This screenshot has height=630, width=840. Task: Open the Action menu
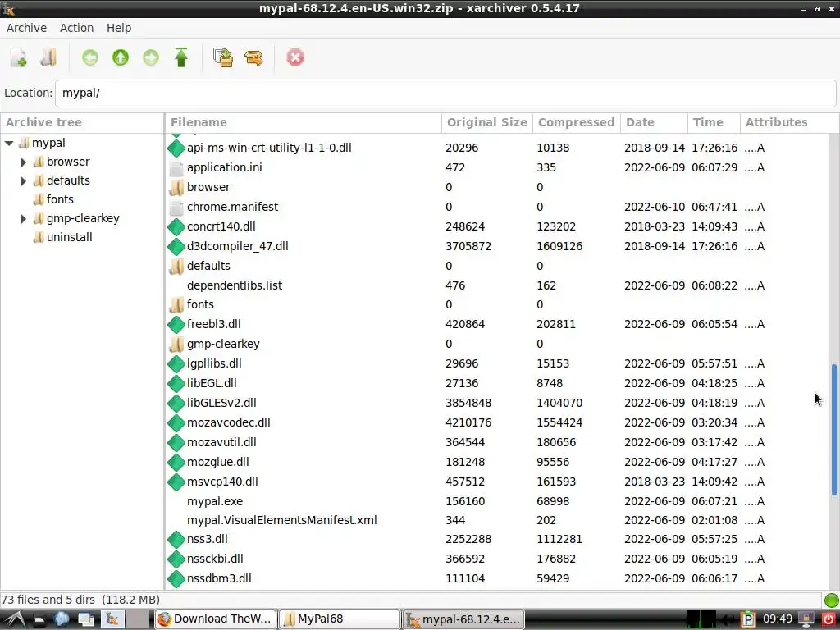point(76,28)
